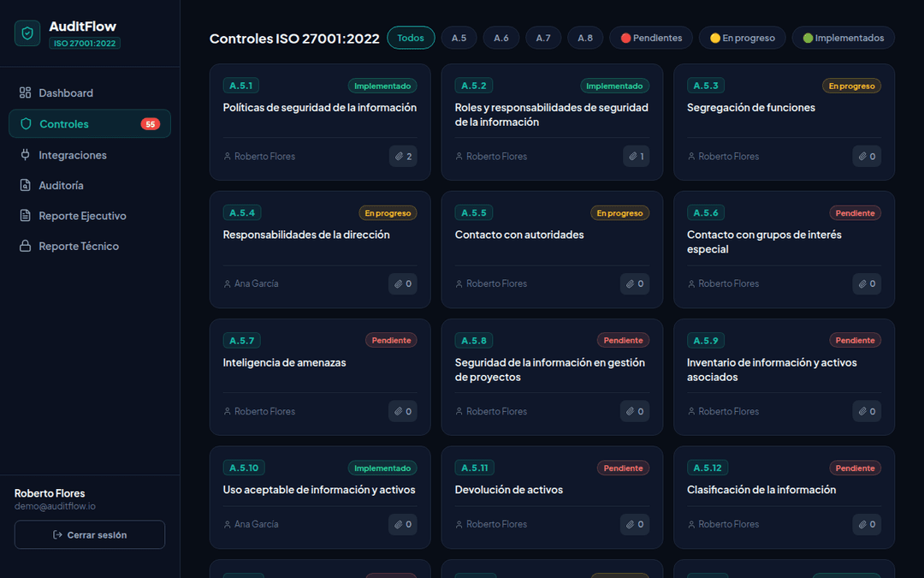Screen dimensions: 924x578
Task: Open Uso aceptable de información y activos
Action: point(319,490)
